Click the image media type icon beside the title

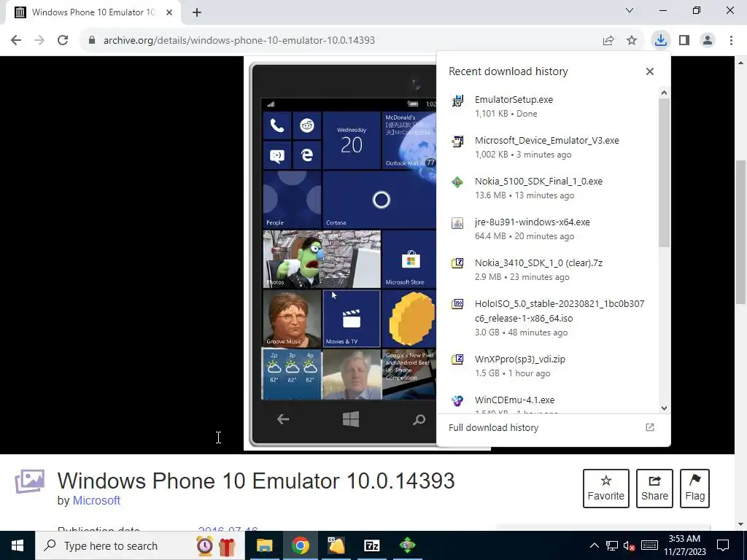click(29, 481)
